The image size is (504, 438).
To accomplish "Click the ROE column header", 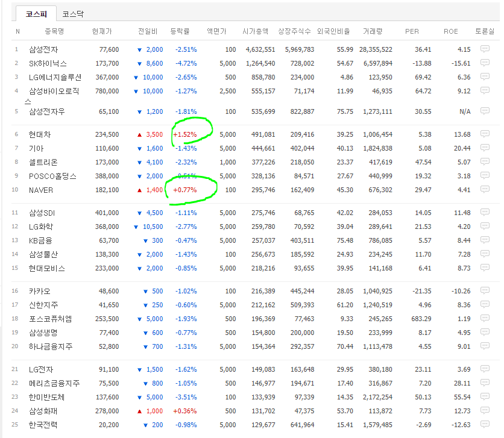I will 450,31.
